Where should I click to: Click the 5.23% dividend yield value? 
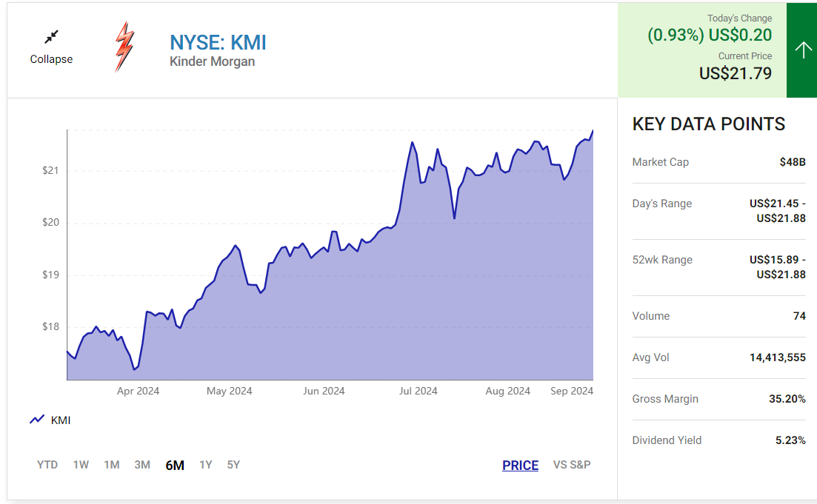click(x=790, y=440)
